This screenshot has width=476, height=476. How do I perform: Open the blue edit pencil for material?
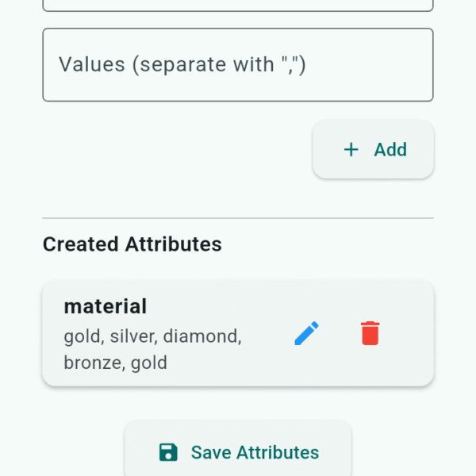(x=306, y=333)
